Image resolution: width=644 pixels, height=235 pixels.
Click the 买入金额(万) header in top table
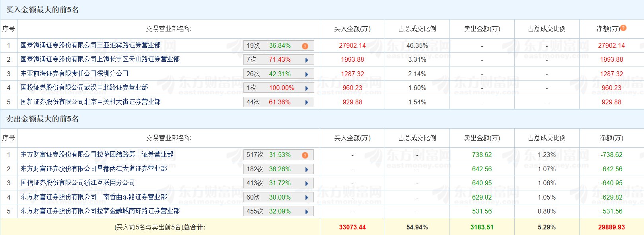coord(352,29)
